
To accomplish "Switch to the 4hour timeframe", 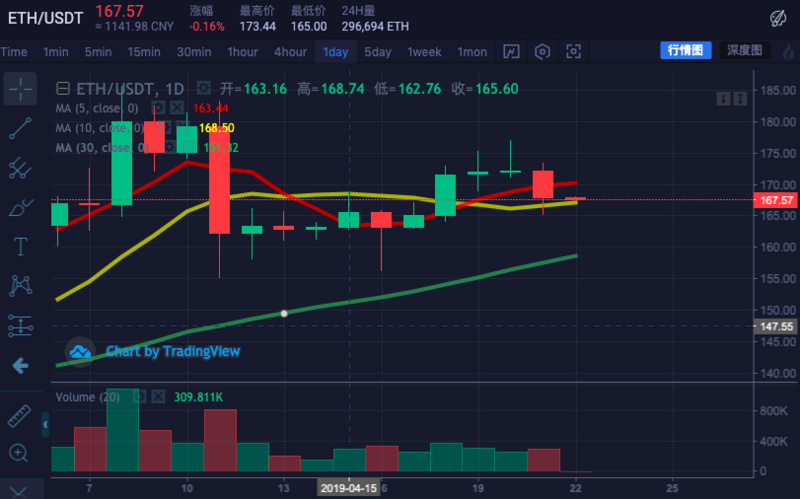I will [x=290, y=51].
